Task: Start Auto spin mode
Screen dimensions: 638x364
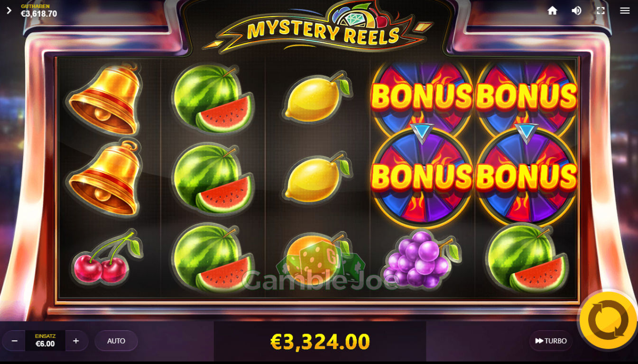Action: (116, 341)
